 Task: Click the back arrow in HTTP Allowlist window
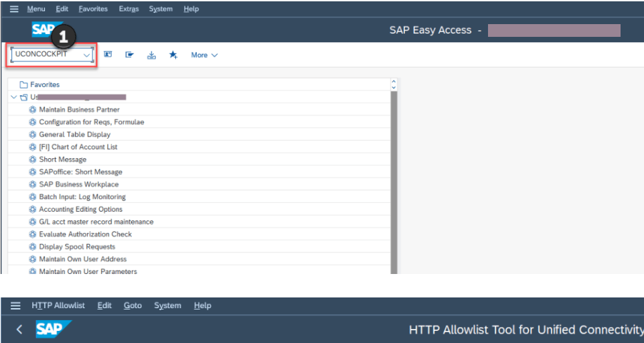19,329
